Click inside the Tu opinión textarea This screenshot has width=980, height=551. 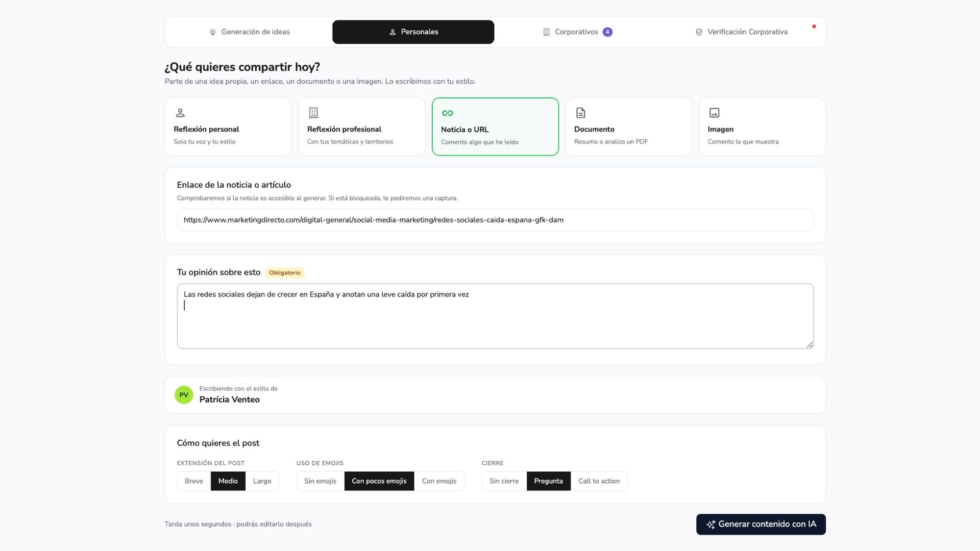click(x=495, y=316)
